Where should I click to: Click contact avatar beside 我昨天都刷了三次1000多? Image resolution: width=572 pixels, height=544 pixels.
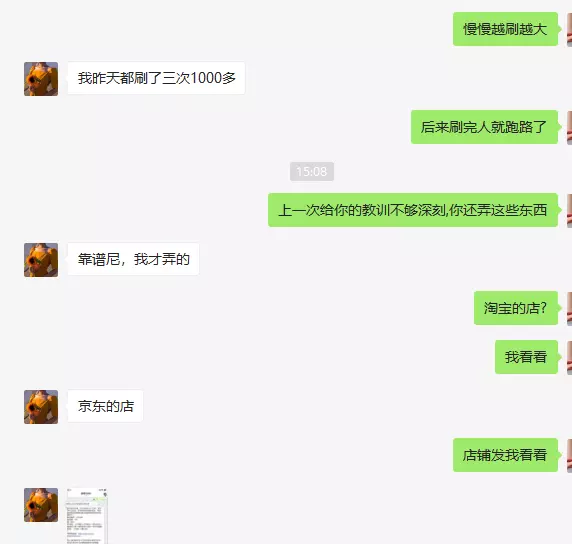coord(41,79)
